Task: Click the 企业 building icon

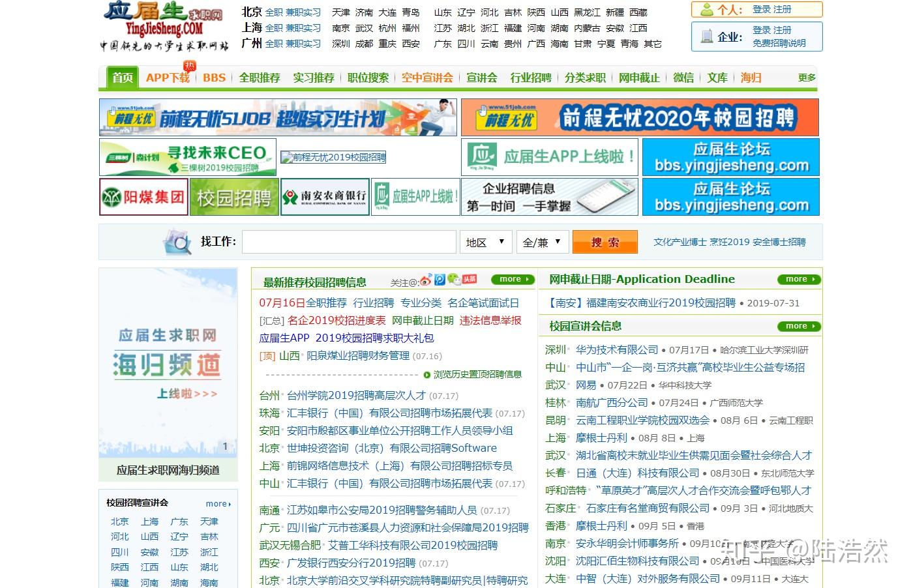Action: click(707, 37)
